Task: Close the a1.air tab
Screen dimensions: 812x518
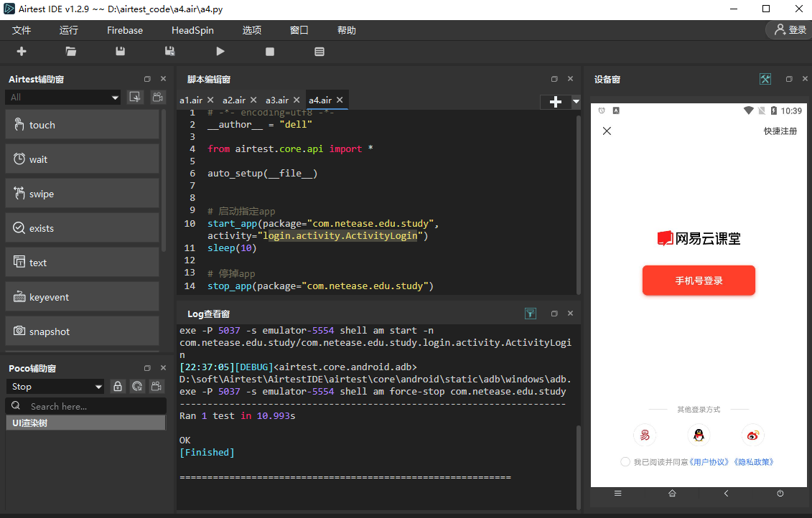Action: (210, 100)
